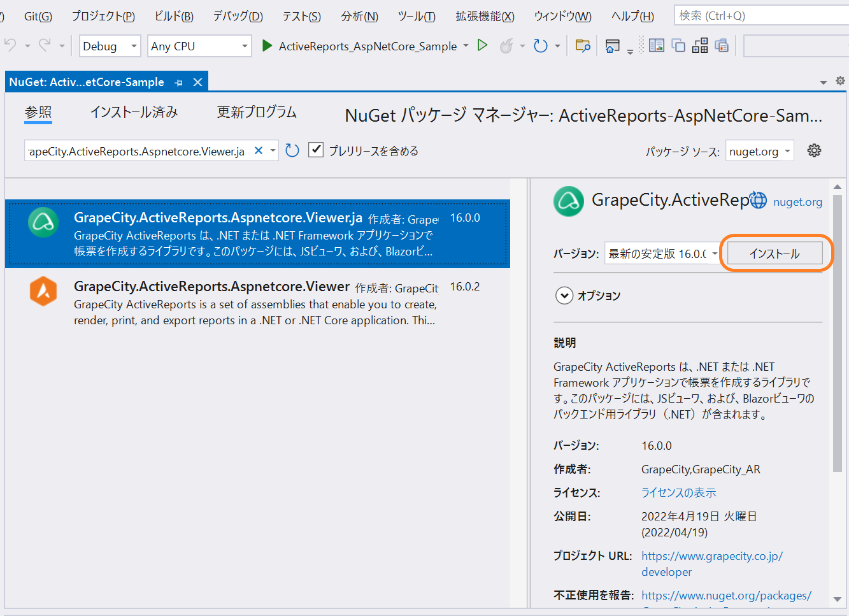Image resolution: width=849 pixels, height=616 pixels.
Task: Click the Redo arrow icon
Action: (x=45, y=45)
